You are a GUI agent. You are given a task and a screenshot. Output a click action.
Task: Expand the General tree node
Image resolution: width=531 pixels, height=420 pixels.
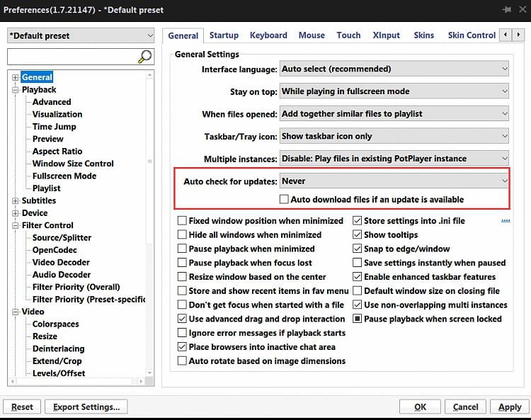point(16,78)
